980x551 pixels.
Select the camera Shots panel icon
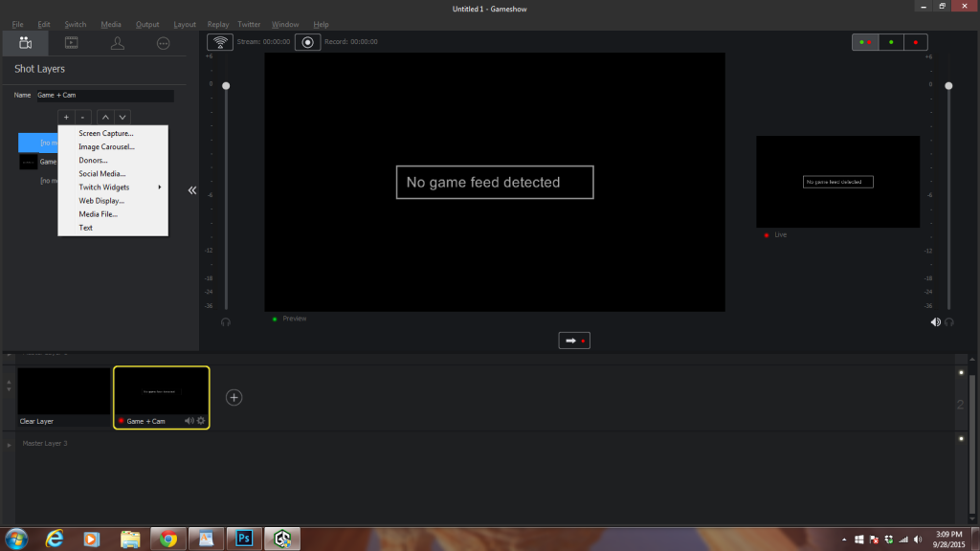pos(24,42)
